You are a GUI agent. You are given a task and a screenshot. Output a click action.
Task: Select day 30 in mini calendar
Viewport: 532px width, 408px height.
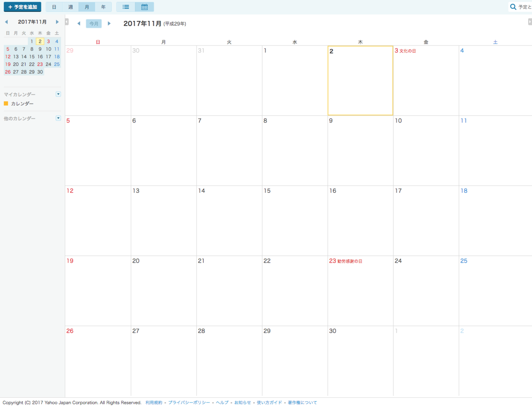tap(40, 72)
